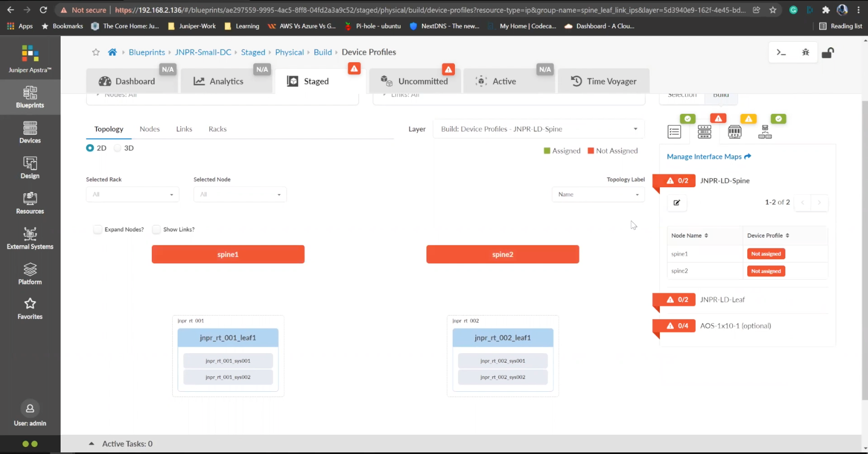The width and height of the screenshot is (868, 454).
Task: Open the ports build icon with yellow warning
Action: point(734,131)
